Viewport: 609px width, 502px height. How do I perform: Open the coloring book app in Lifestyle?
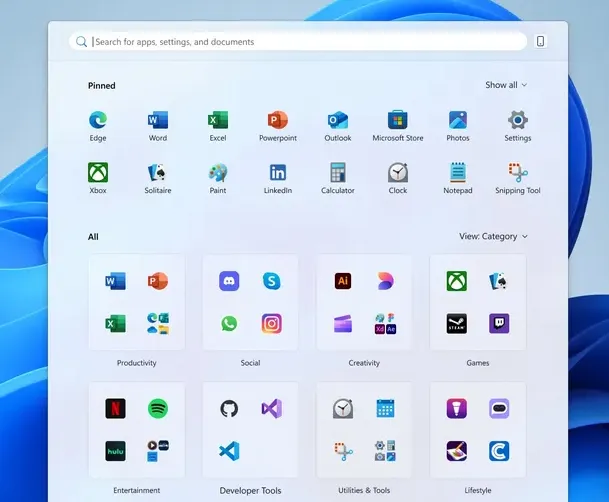tap(457, 451)
